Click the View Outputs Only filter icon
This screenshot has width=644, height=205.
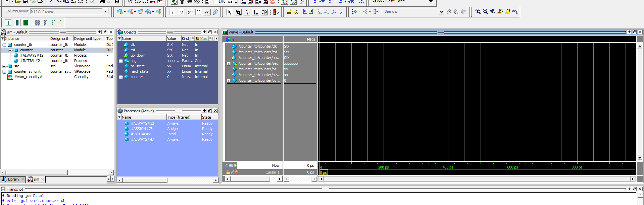coord(181,12)
